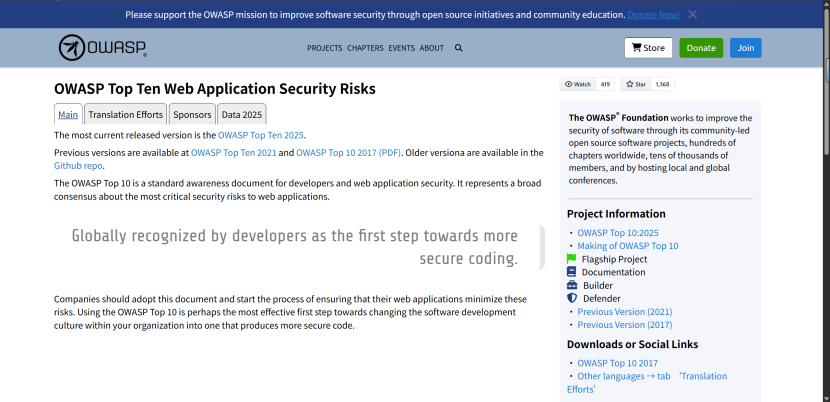Switch to the Translation Efforts tab
The height and width of the screenshot is (402, 830).
125,115
